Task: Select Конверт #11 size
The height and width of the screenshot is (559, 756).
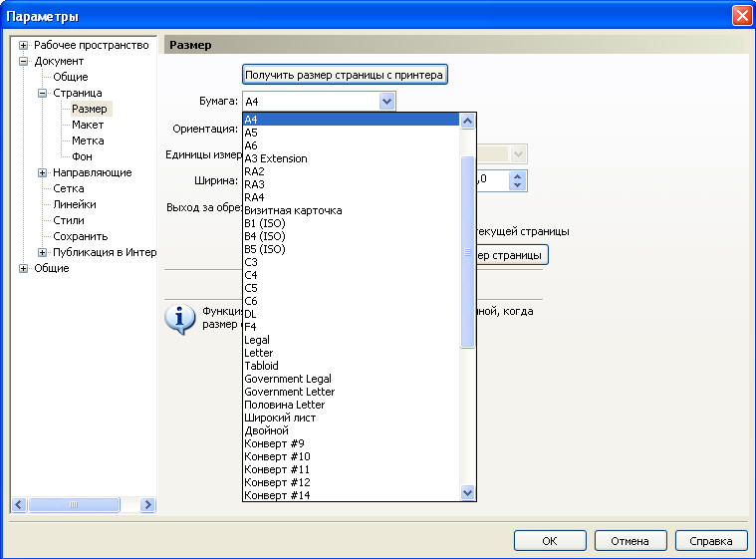Action: coord(351,469)
